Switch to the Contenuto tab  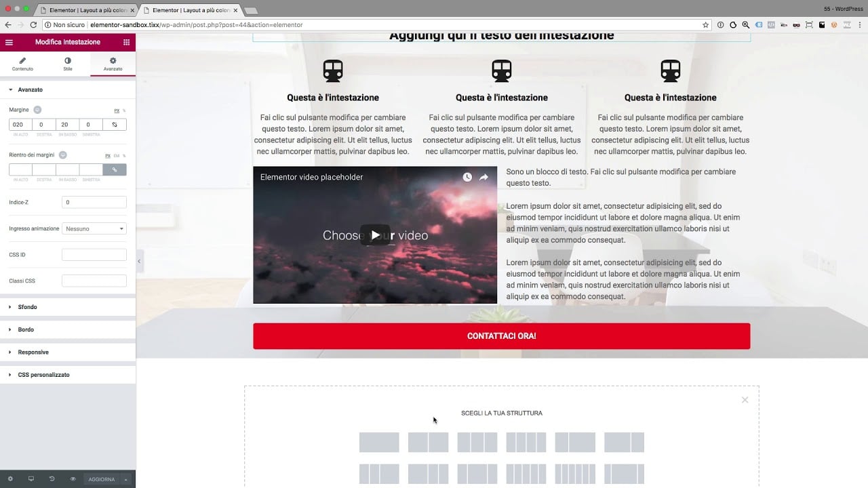pyautogui.click(x=22, y=64)
